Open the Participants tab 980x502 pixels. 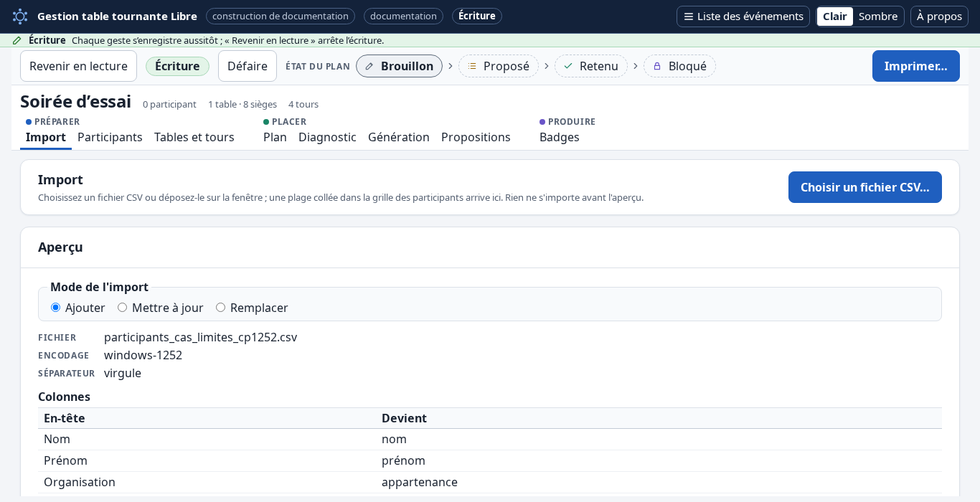tap(110, 137)
